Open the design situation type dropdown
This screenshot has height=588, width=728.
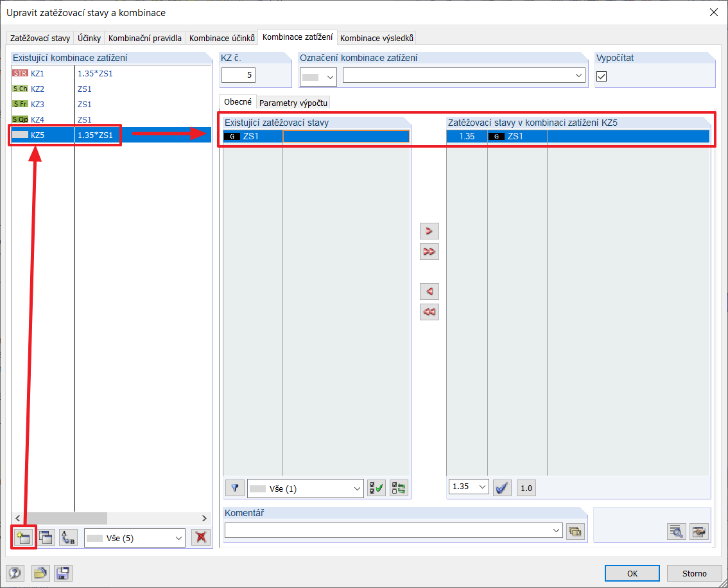pos(318,77)
